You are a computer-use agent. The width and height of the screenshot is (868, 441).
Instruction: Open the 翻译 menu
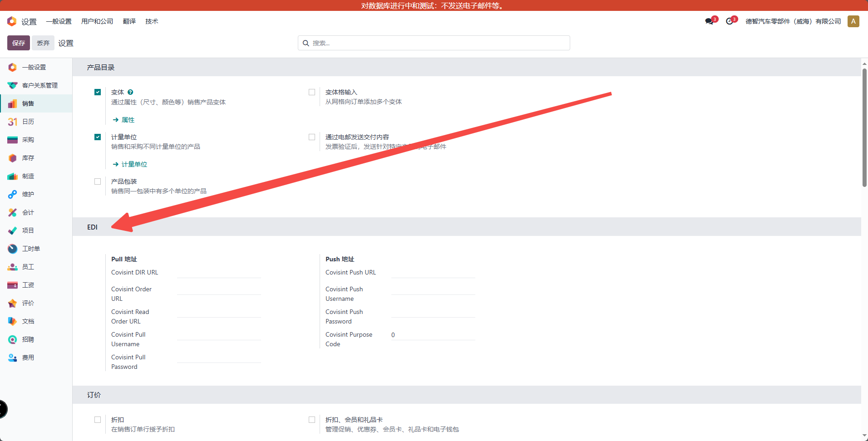[129, 21]
